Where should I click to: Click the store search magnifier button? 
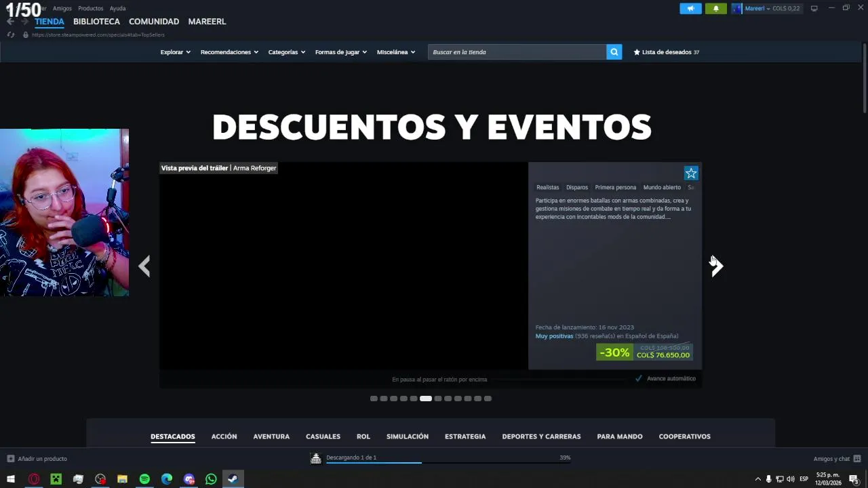pos(614,52)
